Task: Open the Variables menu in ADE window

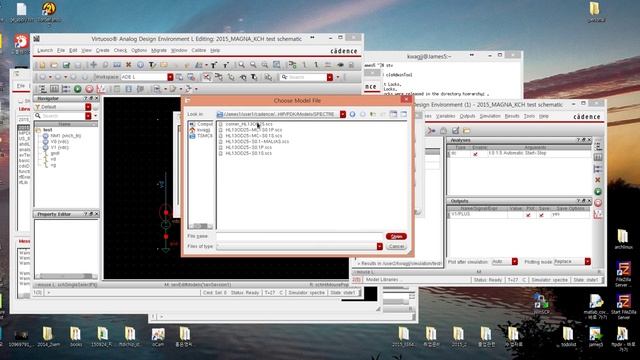Action: click(445, 116)
